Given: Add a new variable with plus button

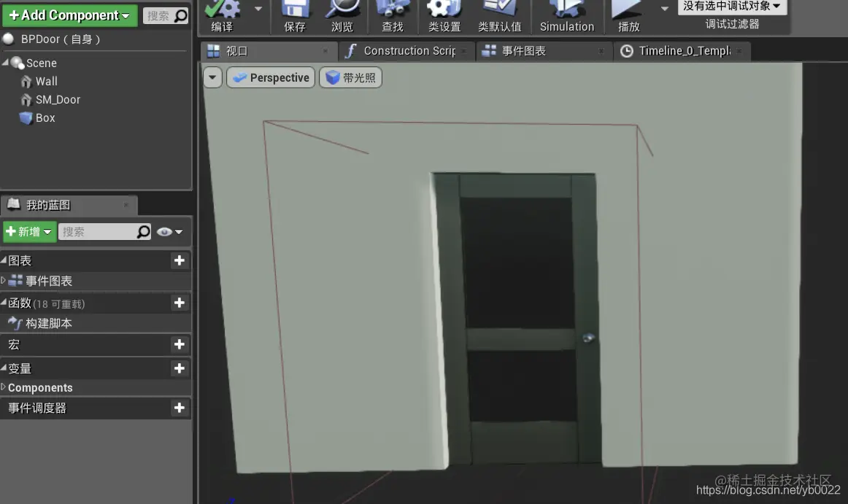Looking at the screenshot, I should (x=179, y=368).
